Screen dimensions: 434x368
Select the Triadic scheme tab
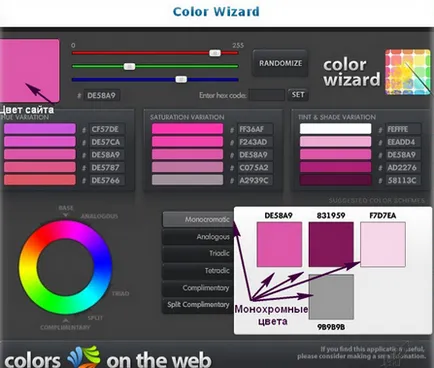point(198,253)
